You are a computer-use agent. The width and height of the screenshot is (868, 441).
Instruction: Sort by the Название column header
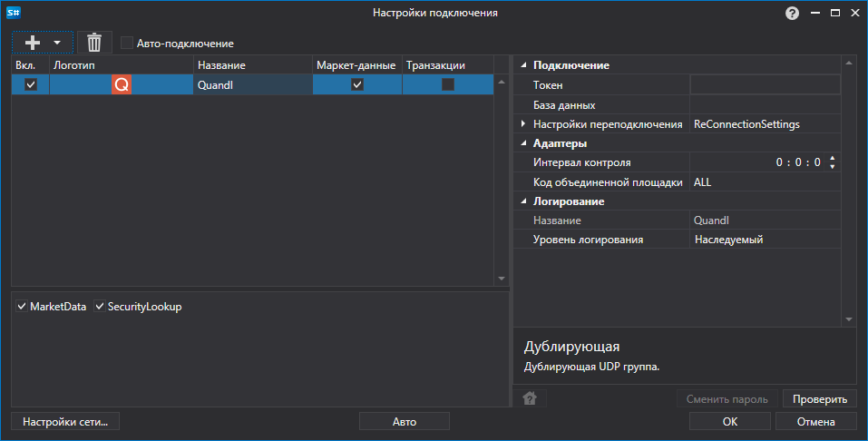pos(253,65)
